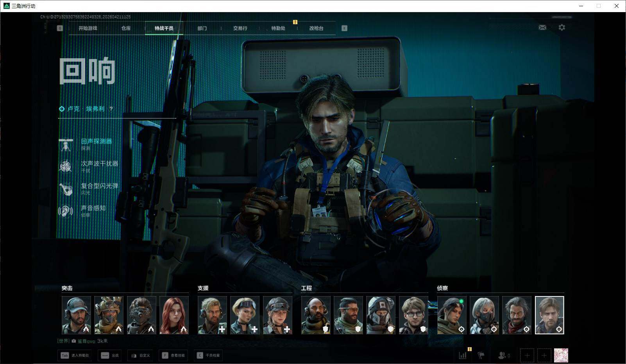Click the question mark beside 卢克·埃弗利

(111, 109)
